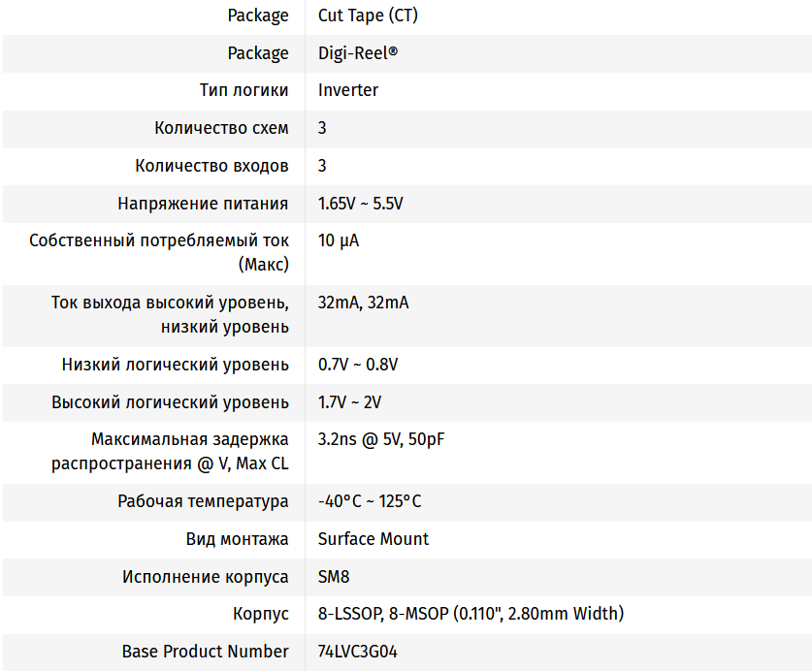Click the "0.7V ~ 0.8V" low level value

point(358,365)
